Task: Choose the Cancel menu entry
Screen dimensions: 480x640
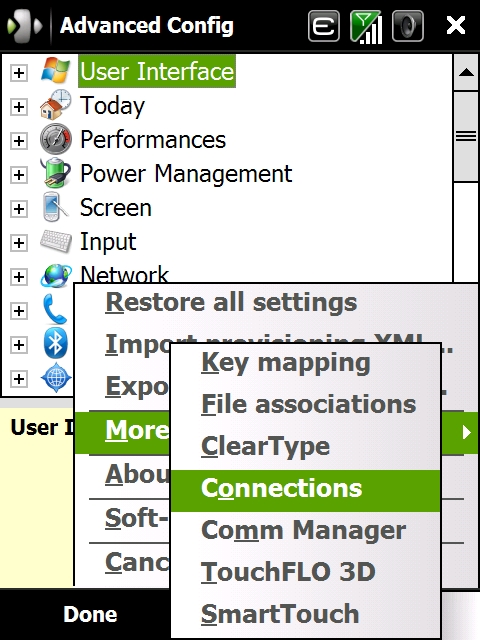Action: click(137, 562)
